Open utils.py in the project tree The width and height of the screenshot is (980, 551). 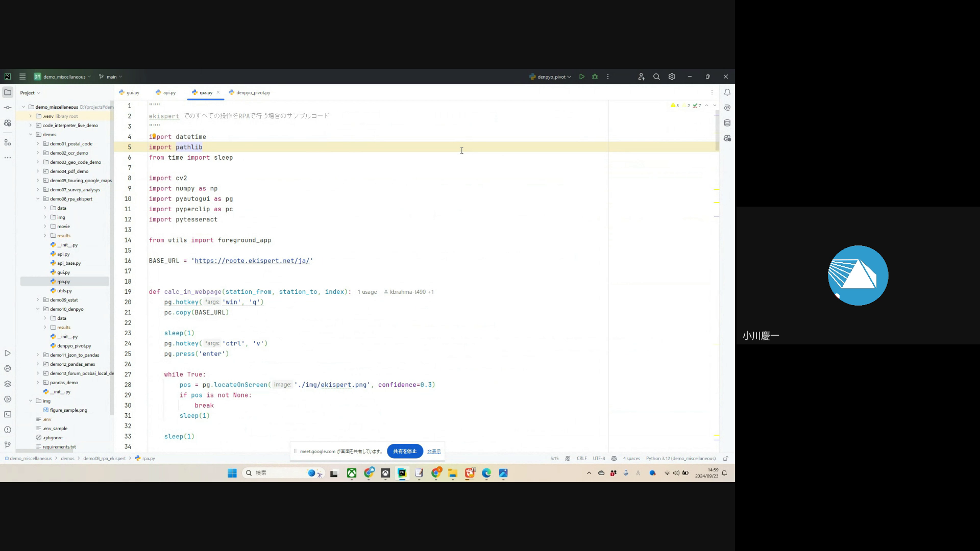click(x=64, y=291)
